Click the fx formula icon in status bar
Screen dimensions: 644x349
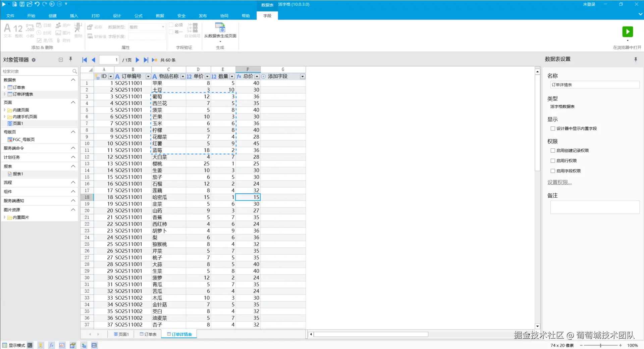[51, 345]
